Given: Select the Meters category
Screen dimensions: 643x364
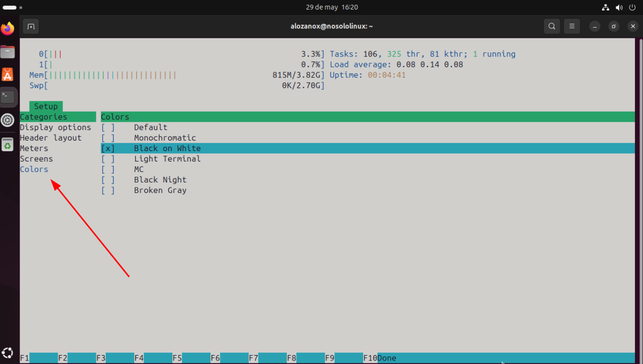Looking at the screenshot, I should point(34,149).
